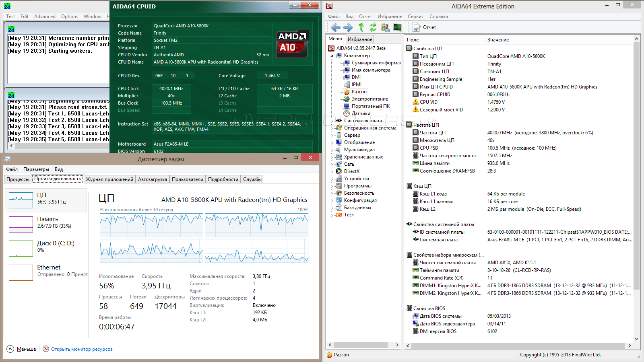This screenshot has height=362, width=644.
Task: Click the Back arrow in AIDA64 toolbar
Action: [335, 27]
